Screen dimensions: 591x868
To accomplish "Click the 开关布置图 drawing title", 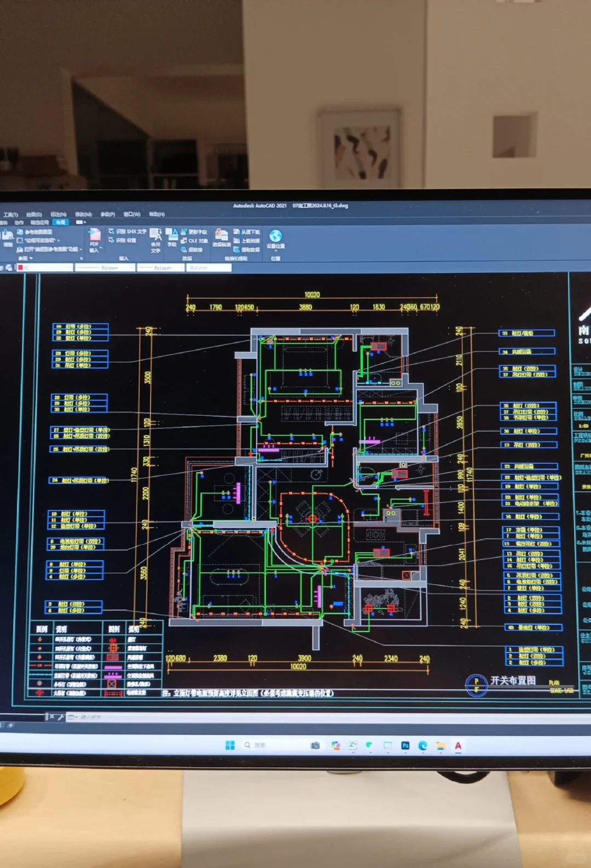I will point(513,680).
